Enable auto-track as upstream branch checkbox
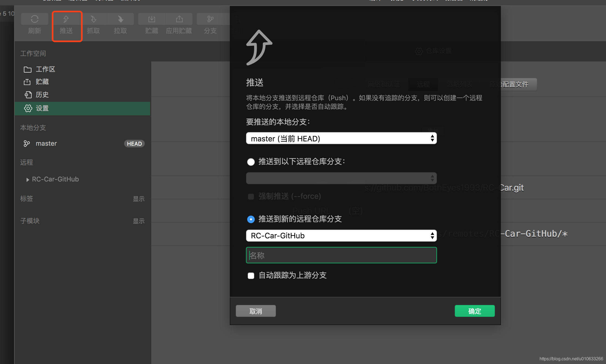 pos(251,276)
